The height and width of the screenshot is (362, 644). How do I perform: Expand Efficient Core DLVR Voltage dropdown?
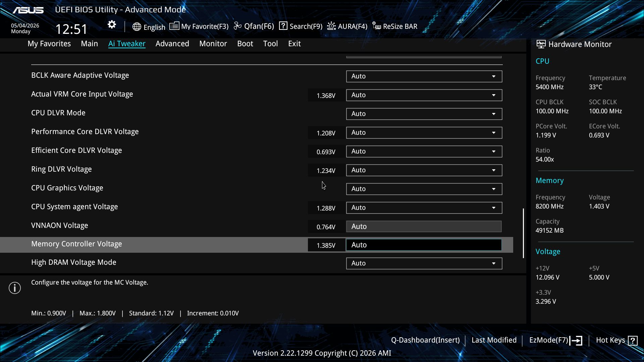[424, 152]
